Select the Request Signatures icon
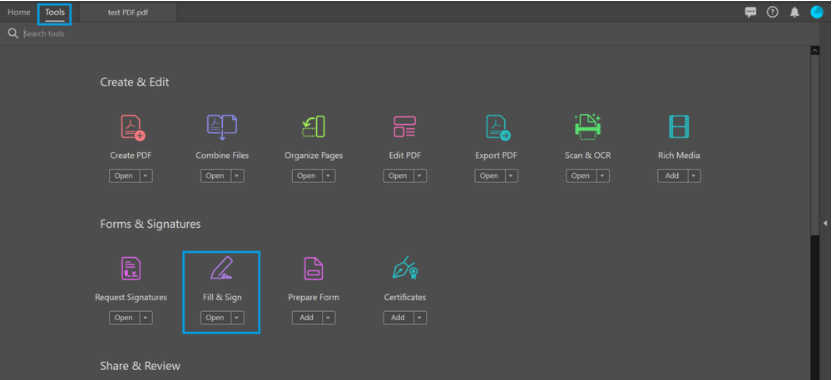 point(131,269)
